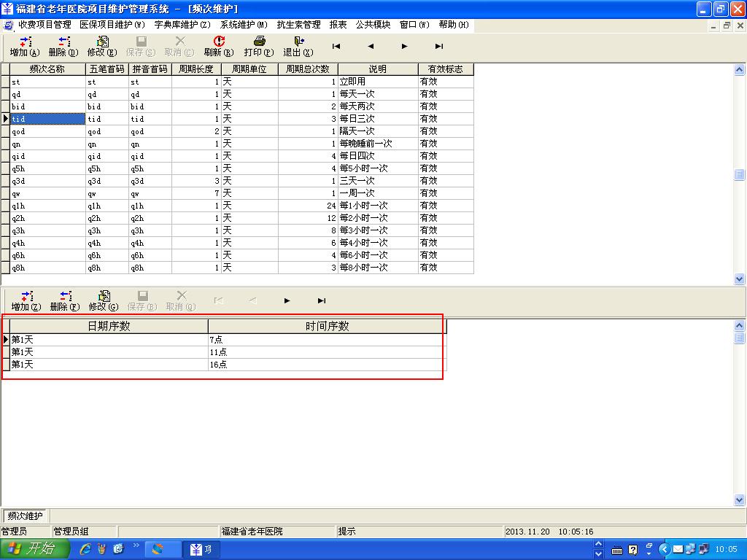Open the 收费项目管理 menu
The image size is (747, 560).
coord(44,25)
